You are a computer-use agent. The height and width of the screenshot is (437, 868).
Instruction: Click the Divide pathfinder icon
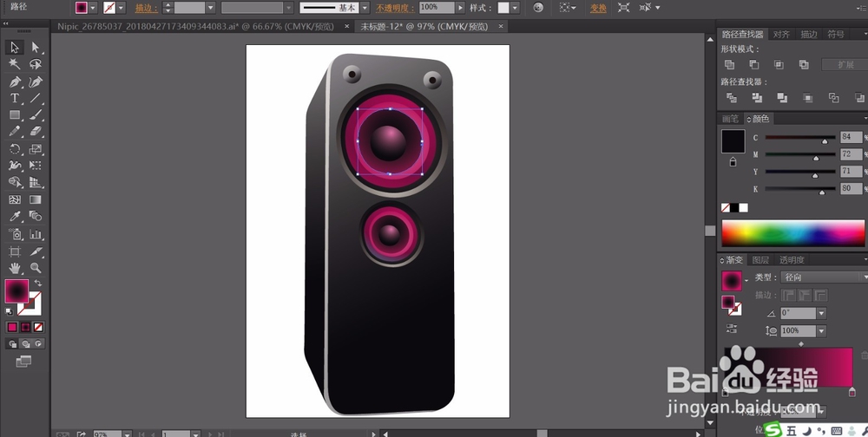(x=731, y=98)
